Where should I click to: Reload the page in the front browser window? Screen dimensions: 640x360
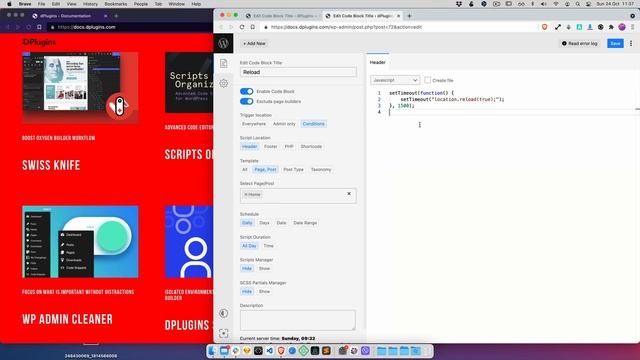(242, 27)
